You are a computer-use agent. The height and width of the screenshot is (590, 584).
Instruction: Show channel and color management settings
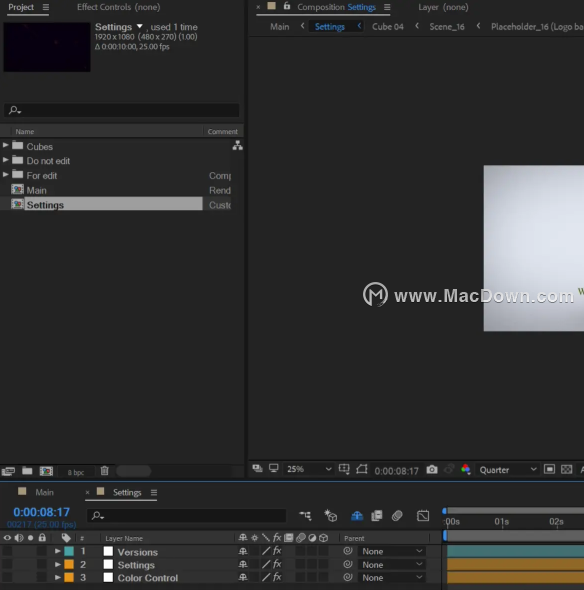pos(466,470)
